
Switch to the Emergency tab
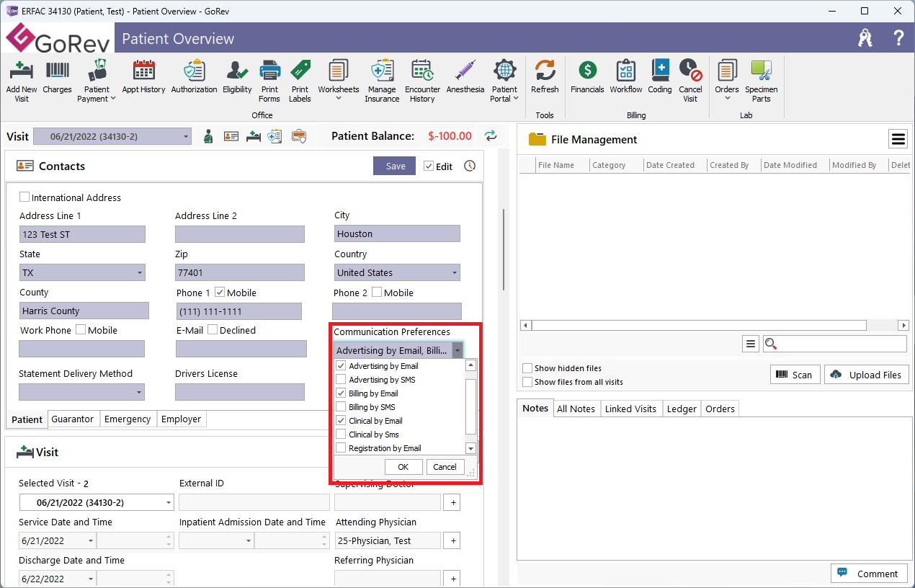pos(128,419)
